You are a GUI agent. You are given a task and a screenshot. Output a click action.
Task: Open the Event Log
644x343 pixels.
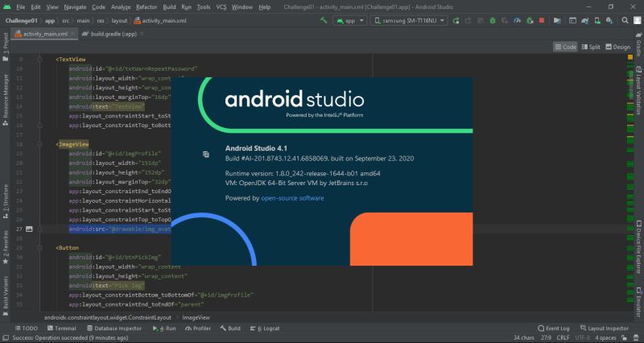[x=554, y=329]
